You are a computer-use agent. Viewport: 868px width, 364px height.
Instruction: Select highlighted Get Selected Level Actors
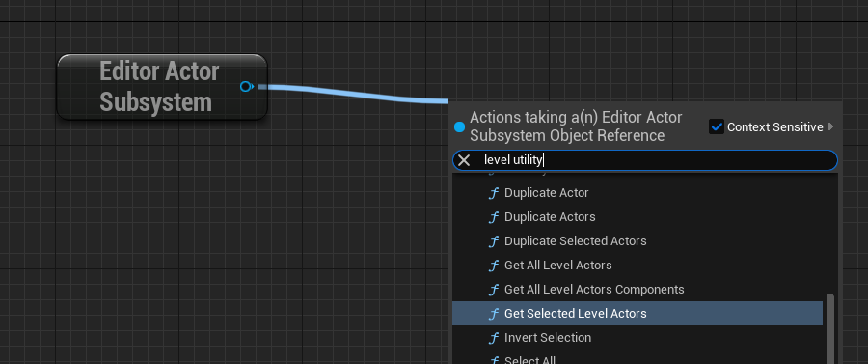click(637, 314)
